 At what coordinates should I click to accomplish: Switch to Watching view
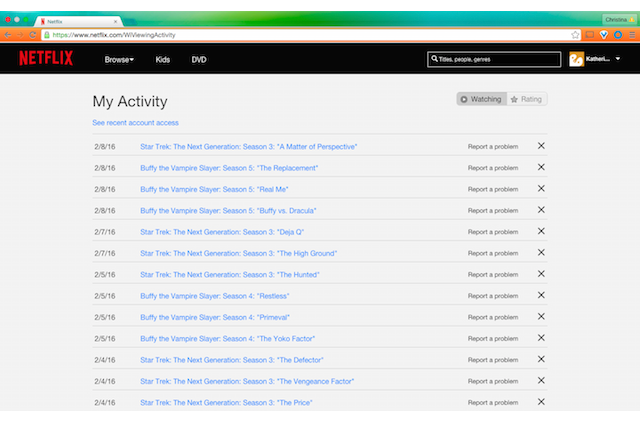tap(482, 99)
